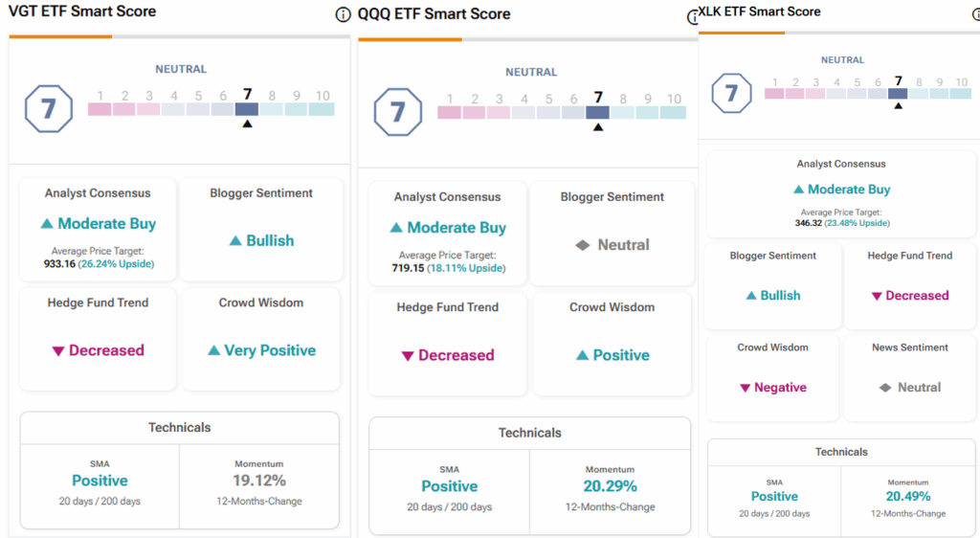Open QQQ Blogger Sentiment Neutral card

point(612,232)
